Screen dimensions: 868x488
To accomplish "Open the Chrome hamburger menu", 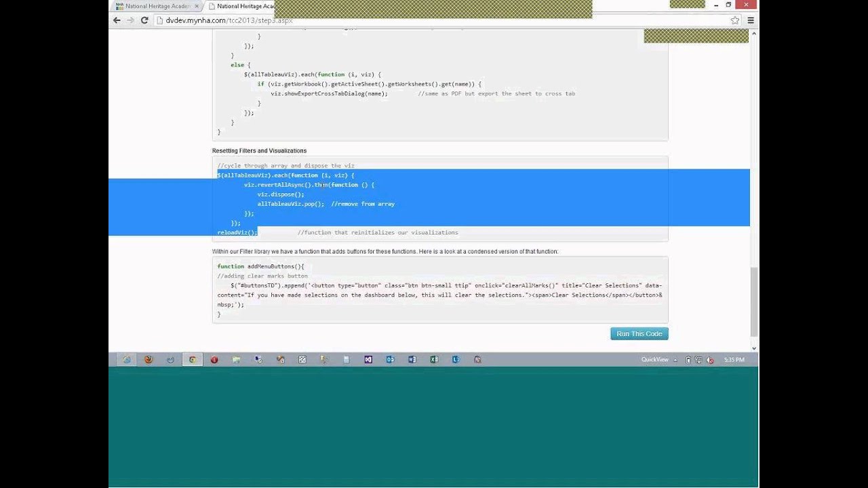I will [751, 20].
